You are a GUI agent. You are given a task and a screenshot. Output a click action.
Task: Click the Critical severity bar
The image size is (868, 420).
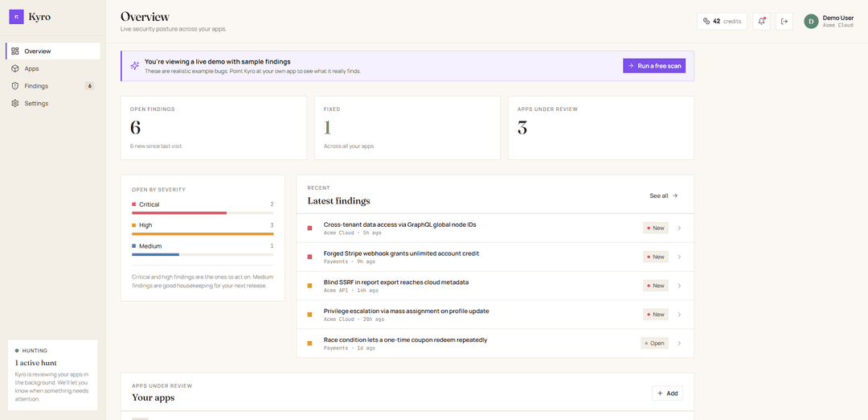(203, 212)
